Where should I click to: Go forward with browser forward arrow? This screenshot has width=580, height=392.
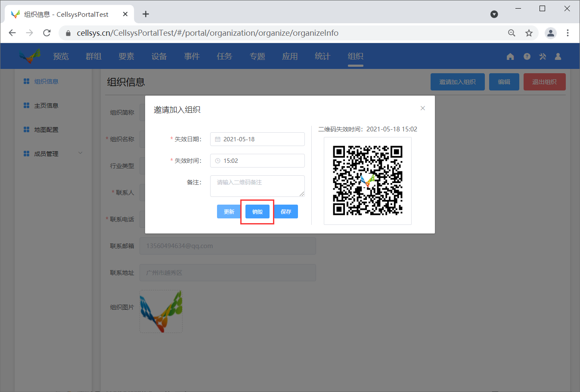pyautogui.click(x=29, y=33)
